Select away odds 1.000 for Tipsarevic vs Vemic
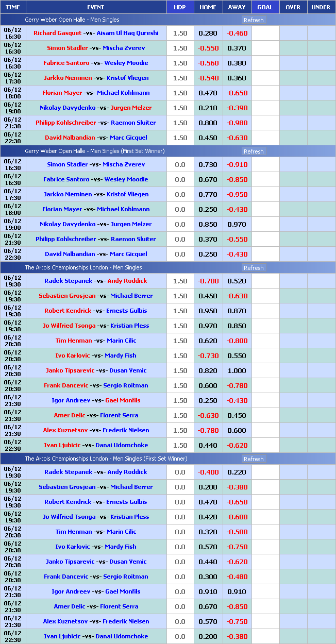Image resolution: width=336 pixels, height=644 pixels. click(237, 371)
